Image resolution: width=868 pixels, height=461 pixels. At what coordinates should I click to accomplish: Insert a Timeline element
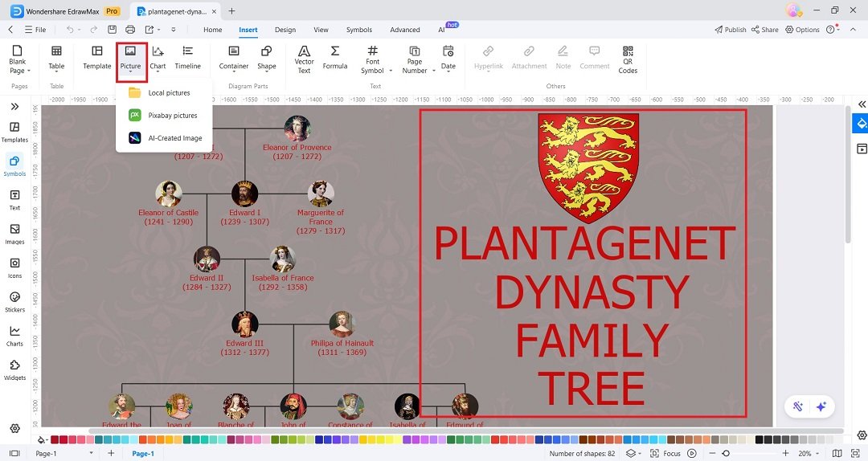(x=187, y=58)
